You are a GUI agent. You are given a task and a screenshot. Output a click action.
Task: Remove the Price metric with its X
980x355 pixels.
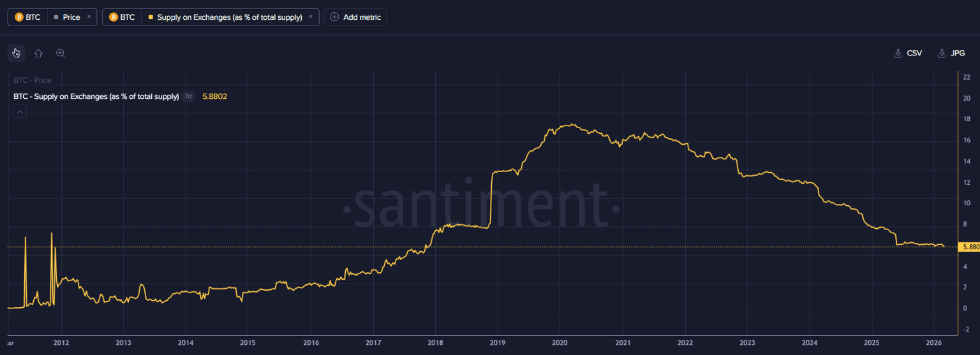(x=89, y=17)
